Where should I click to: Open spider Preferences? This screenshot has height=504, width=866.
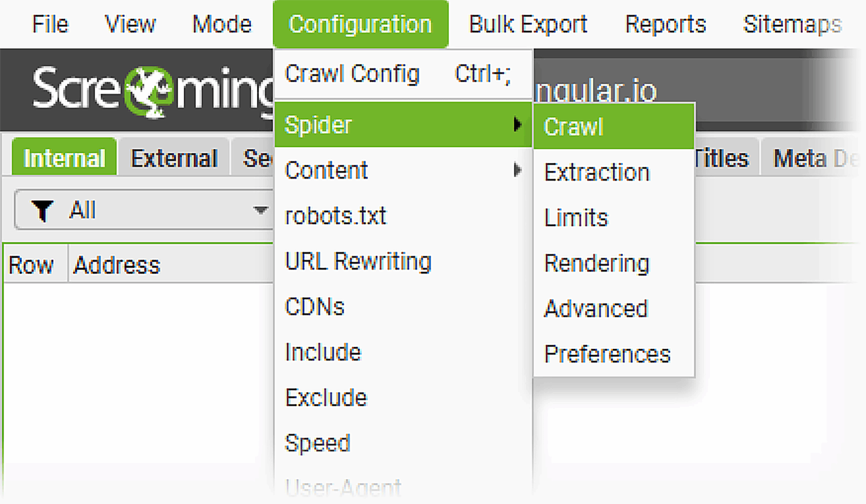pyautogui.click(x=607, y=353)
